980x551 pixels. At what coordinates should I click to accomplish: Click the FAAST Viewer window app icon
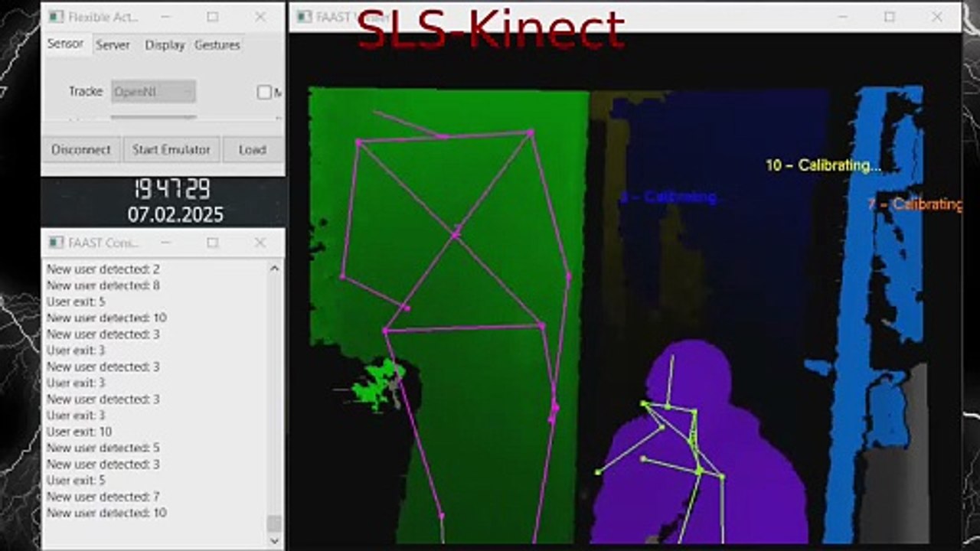coord(304,17)
